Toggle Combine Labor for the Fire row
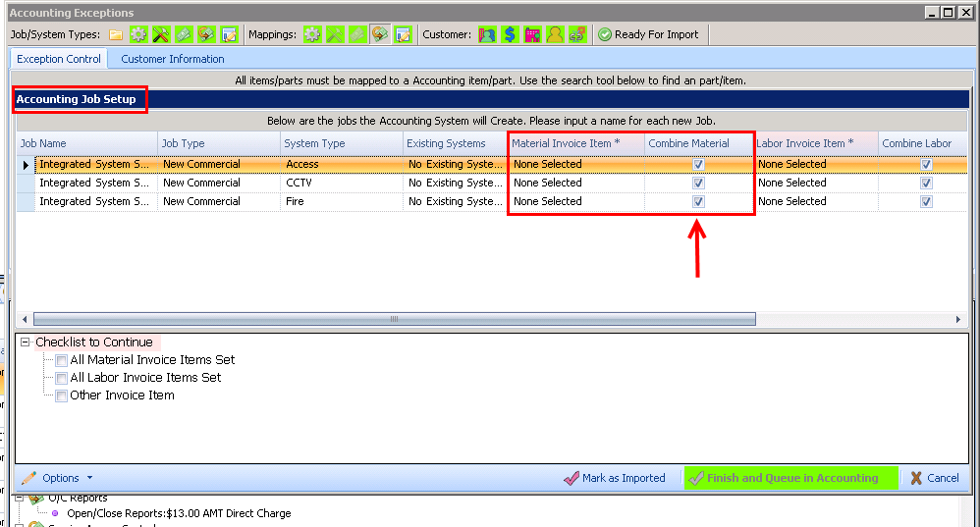The height and width of the screenshot is (527, 980). (926, 202)
